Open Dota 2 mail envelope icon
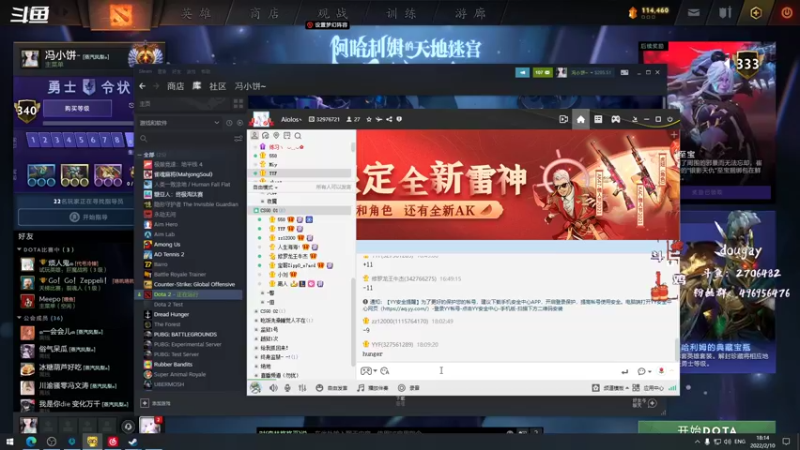This screenshot has width=800, height=450. coord(693,13)
